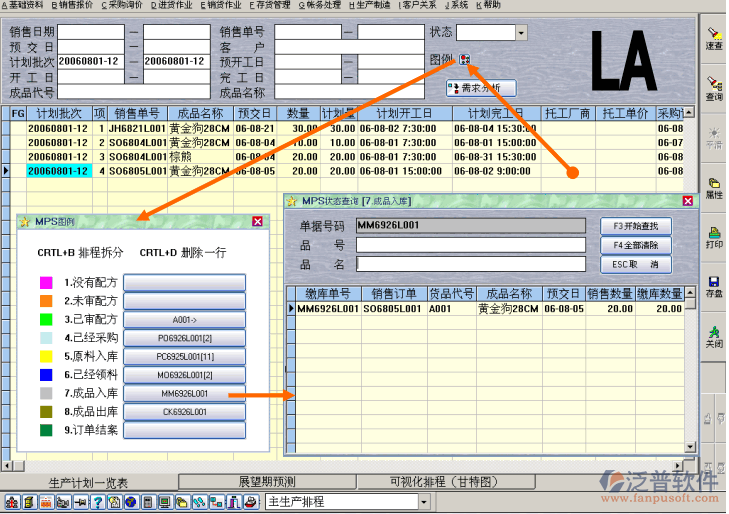Click the MM6926L001 legend button for 成品入库

(x=184, y=394)
